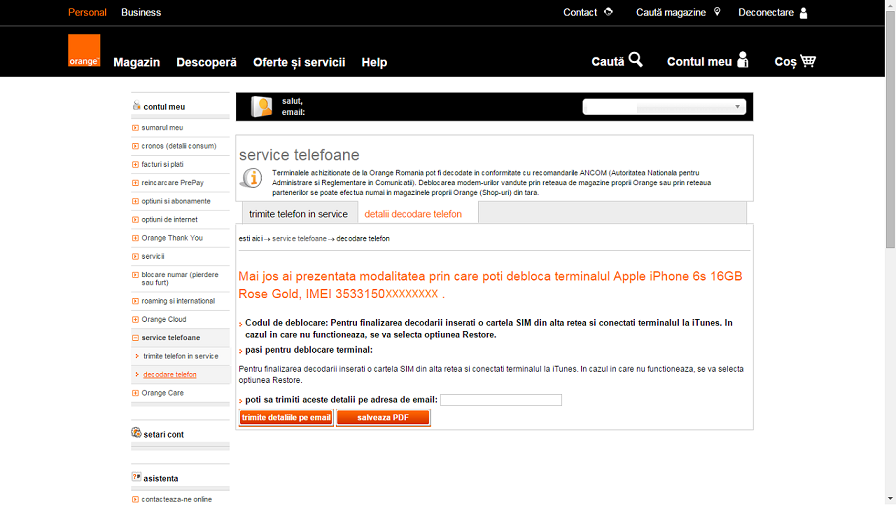Expand facturi si plati plus icon
This screenshot has height=528, width=896.
click(x=135, y=165)
